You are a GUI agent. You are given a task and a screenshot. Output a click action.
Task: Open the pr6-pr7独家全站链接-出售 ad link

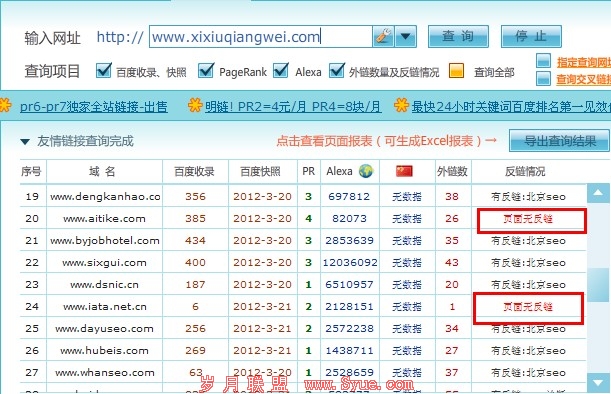(94, 106)
